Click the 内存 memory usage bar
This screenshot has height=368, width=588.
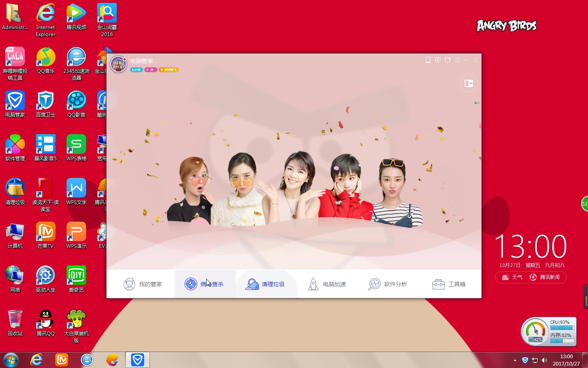pos(562,341)
